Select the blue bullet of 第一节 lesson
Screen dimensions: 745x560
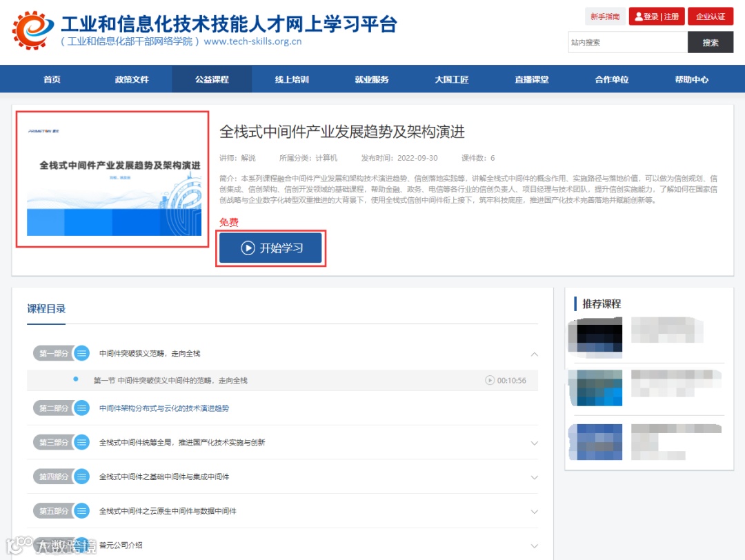(x=76, y=379)
